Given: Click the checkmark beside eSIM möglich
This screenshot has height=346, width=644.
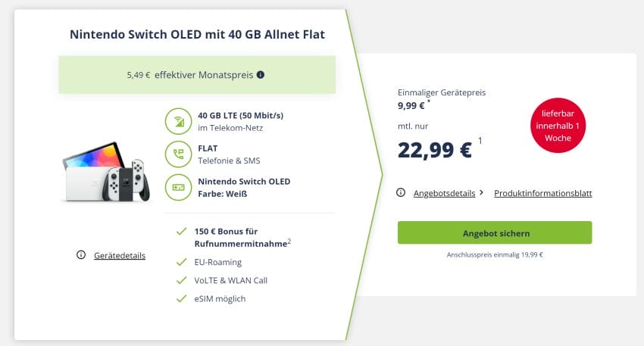Looking at the screenshot, I should pos(182,298).
